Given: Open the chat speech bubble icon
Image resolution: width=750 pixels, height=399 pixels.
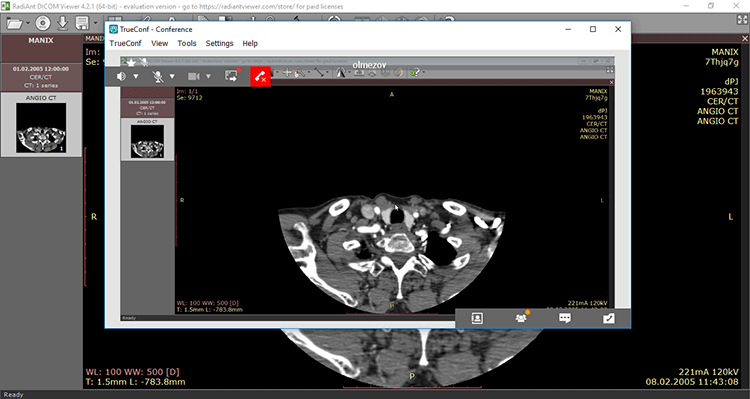Looking at the screenshot, I should coord(565,318).
